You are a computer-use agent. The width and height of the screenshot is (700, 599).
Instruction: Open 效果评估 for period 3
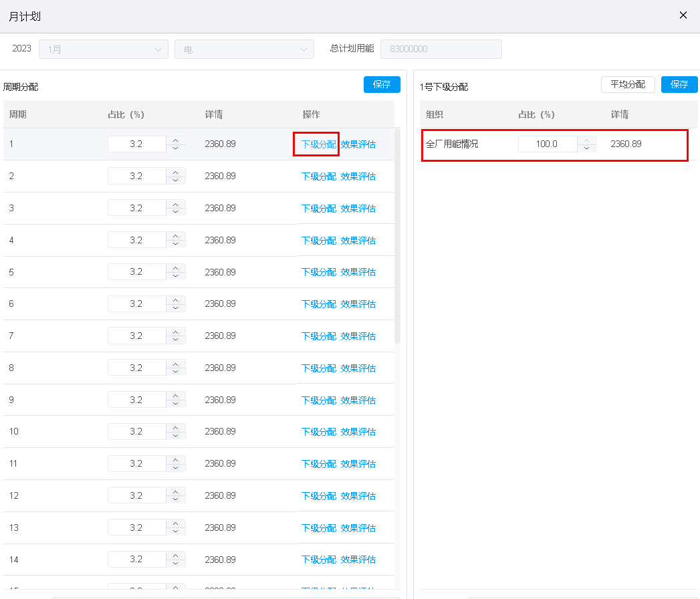pyautogui.click(x=358, y=209)
